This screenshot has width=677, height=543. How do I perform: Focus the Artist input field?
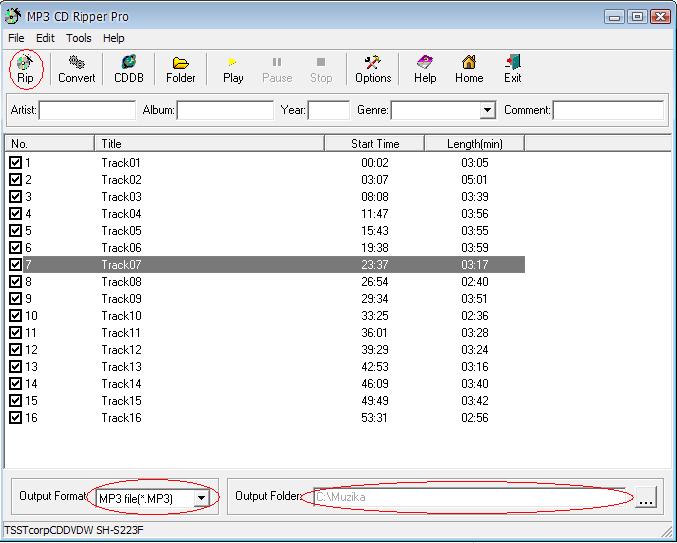pyautogui.click(x=87, y=110)
